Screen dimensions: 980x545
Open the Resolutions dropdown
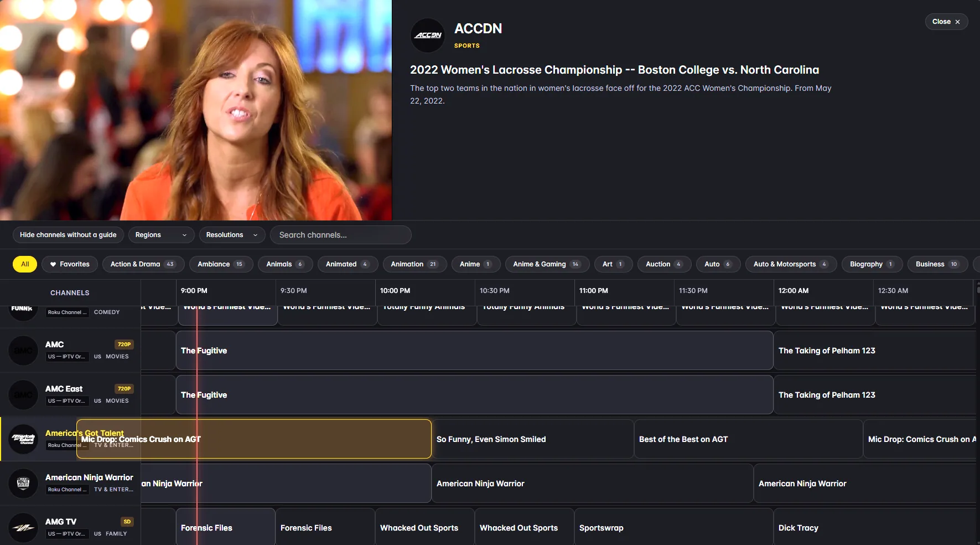click(232, 235)
